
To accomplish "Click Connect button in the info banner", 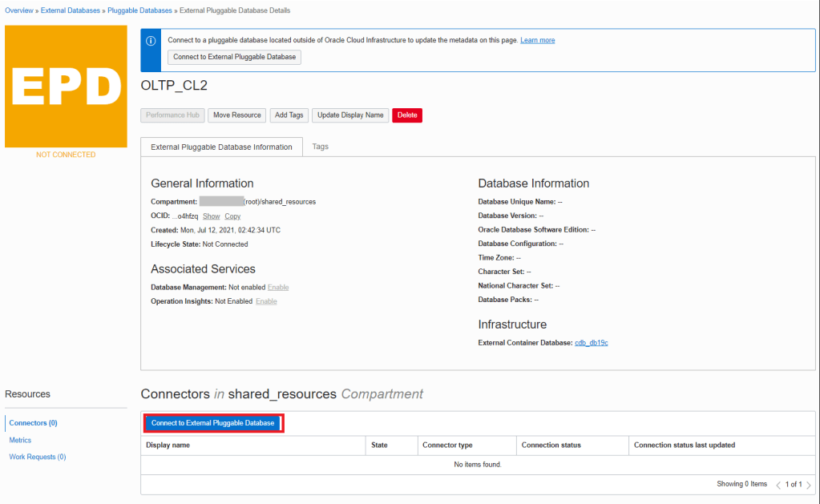I will coord(234,57).
